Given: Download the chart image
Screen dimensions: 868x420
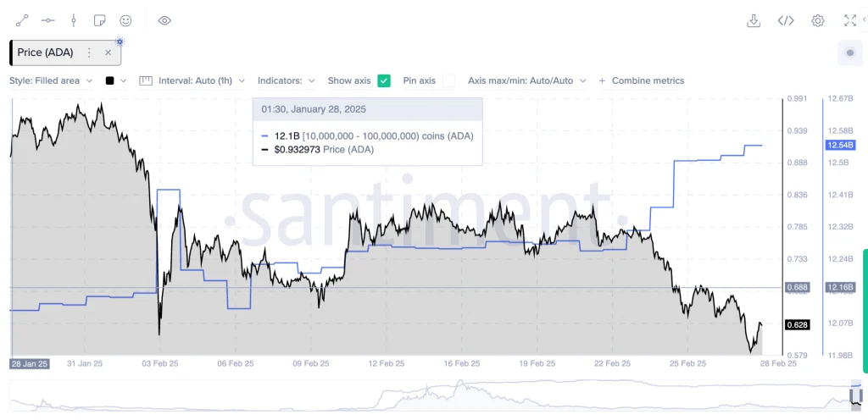Looking at the screenshot, I should click(753, 21).
